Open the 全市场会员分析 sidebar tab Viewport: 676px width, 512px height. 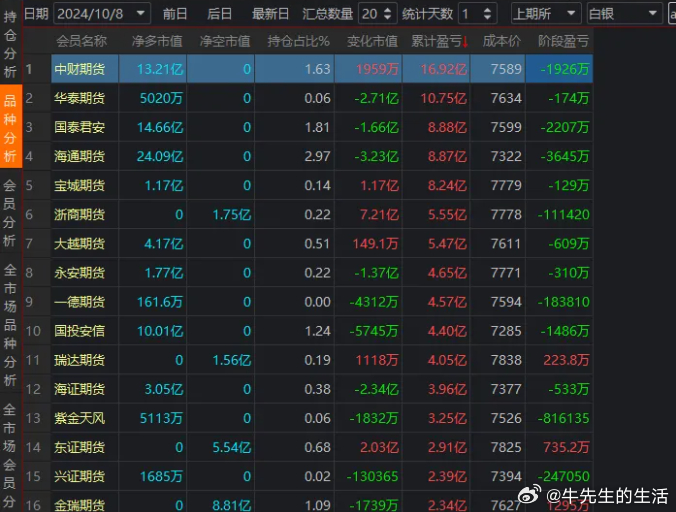tap(10, 457)
